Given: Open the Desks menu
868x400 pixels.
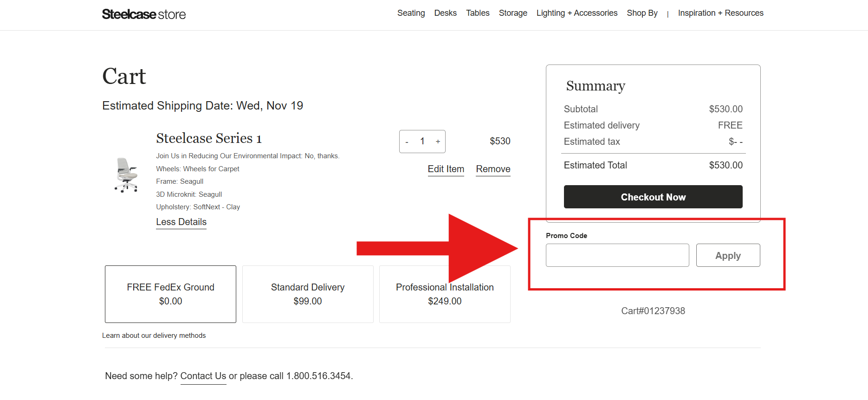Looking at the screenshot, I should tap(445, 13).
